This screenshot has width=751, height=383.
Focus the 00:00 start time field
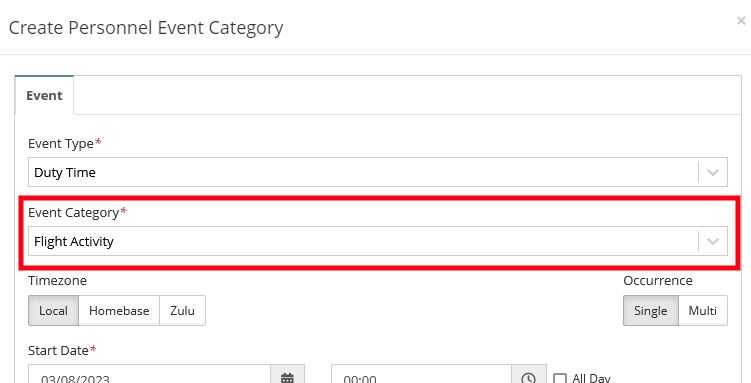tap(421, 376)
